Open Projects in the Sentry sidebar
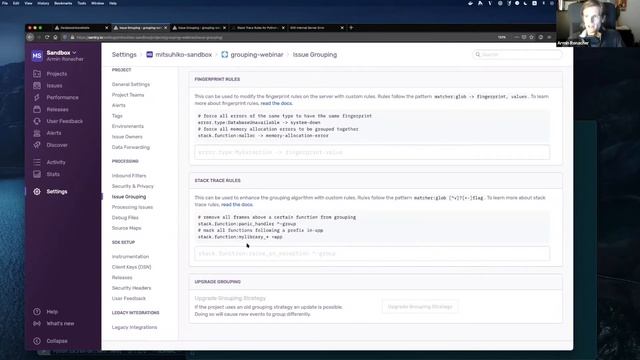 coord(56,74)
